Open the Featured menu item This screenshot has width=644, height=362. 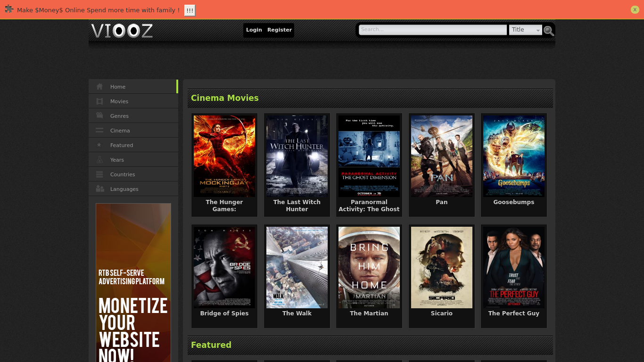(x=133, y=145)
